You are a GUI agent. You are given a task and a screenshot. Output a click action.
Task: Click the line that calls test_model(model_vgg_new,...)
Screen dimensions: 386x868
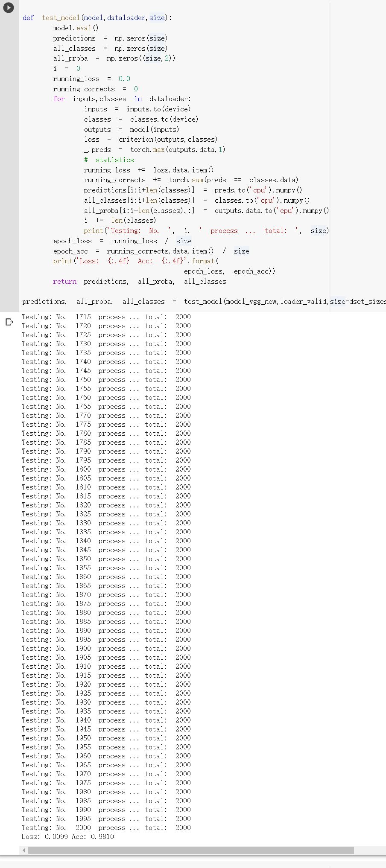204,302
